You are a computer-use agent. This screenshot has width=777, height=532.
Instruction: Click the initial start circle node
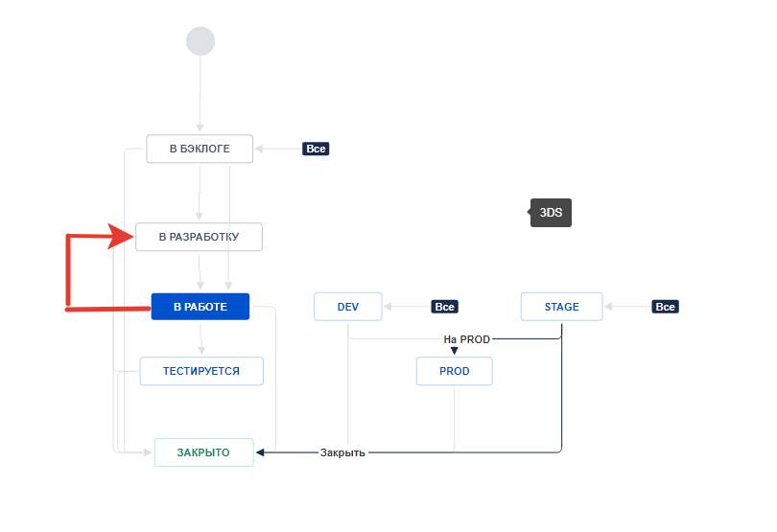[200, 41]
